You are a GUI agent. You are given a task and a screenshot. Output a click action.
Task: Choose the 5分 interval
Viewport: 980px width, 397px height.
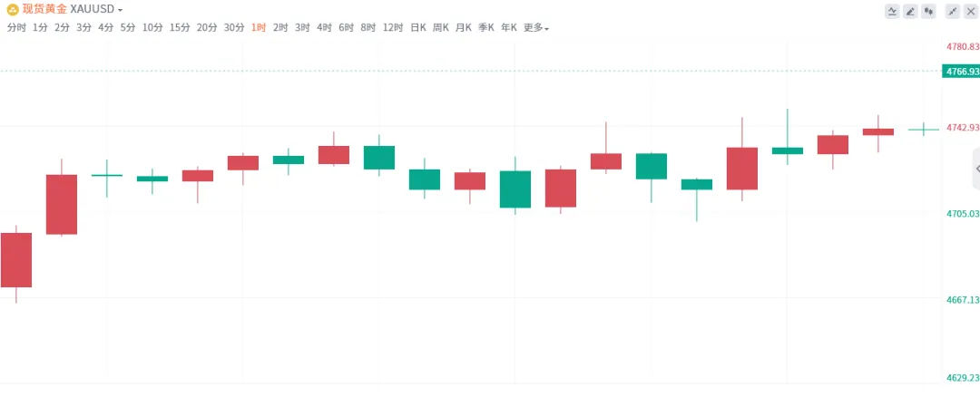pos(128,28)
